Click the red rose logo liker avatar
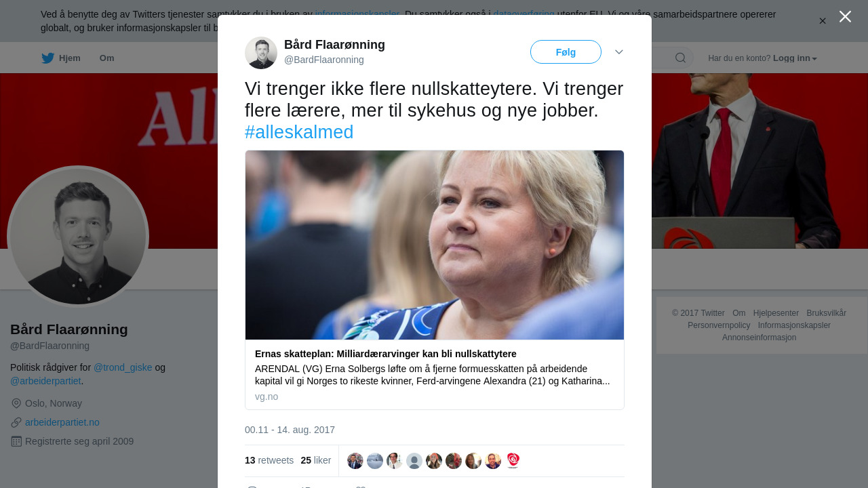 [x=513, y=461]
